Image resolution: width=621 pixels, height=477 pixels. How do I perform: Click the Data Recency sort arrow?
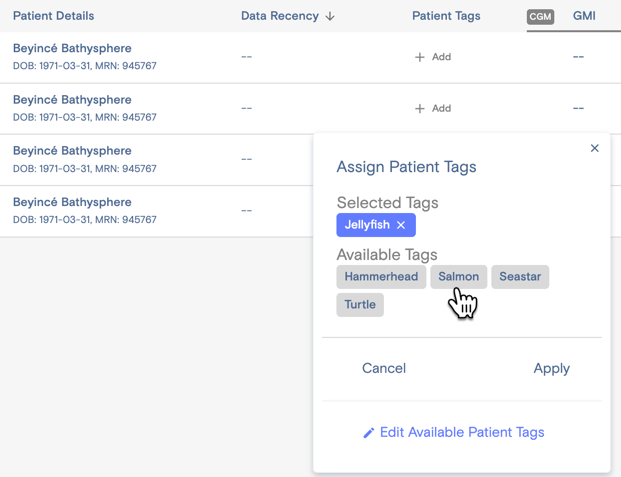pos(330,16)
